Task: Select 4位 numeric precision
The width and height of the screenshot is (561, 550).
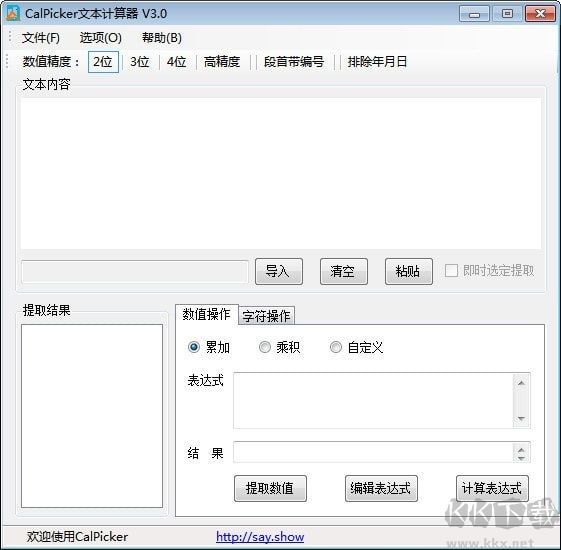Action: 176,62
